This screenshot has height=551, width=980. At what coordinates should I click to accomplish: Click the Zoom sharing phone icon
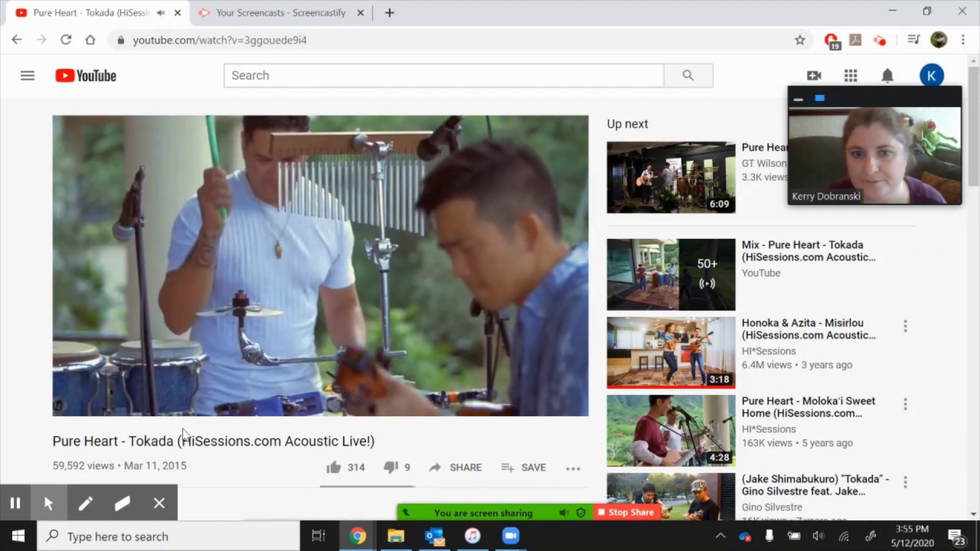point(406,513)
